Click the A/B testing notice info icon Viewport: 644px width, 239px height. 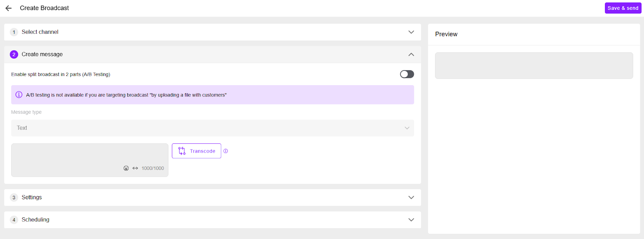[x=19, y=95]
